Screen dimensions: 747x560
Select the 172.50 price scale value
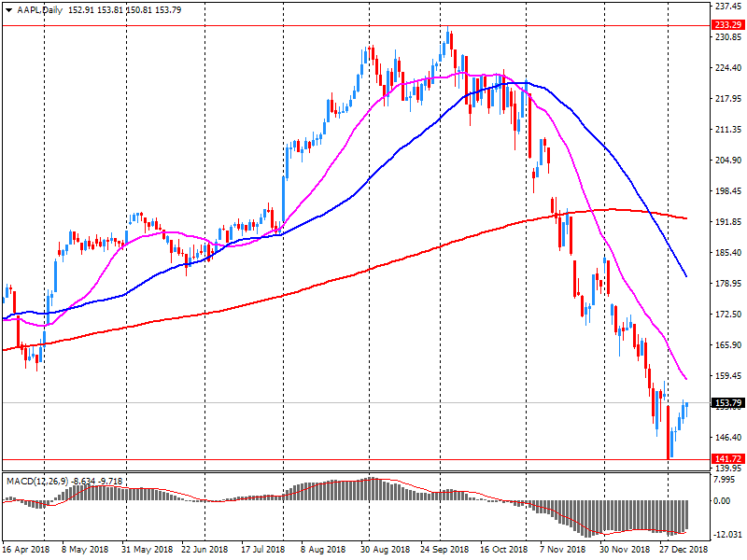coord(729,314)
